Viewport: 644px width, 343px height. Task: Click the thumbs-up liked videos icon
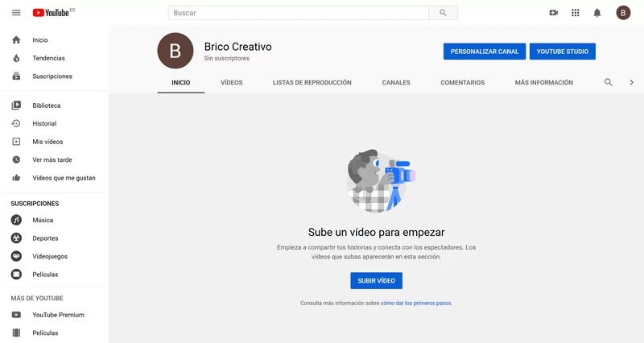(x=16, y=177)
